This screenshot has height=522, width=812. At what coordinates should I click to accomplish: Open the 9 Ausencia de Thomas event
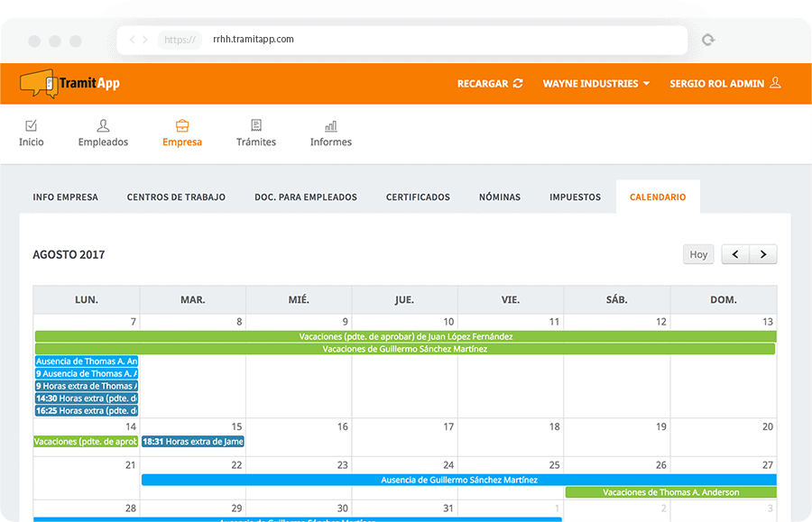(87, 373)
